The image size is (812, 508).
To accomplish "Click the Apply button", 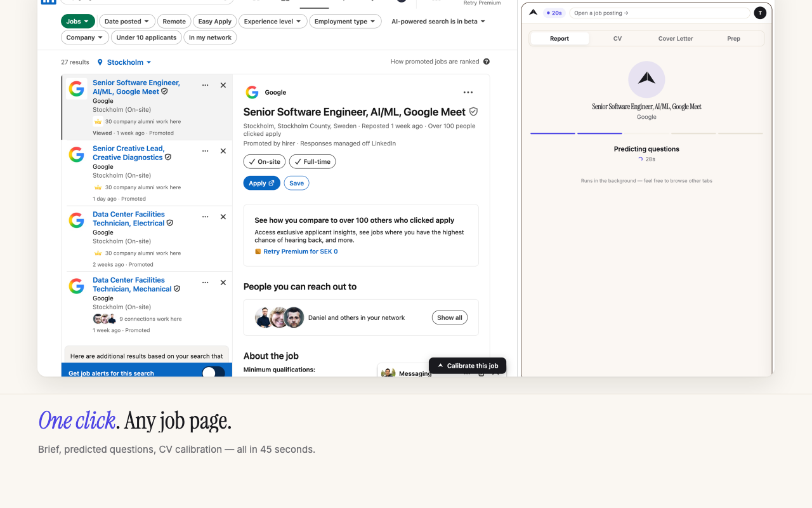I will (x=261, y=183).
